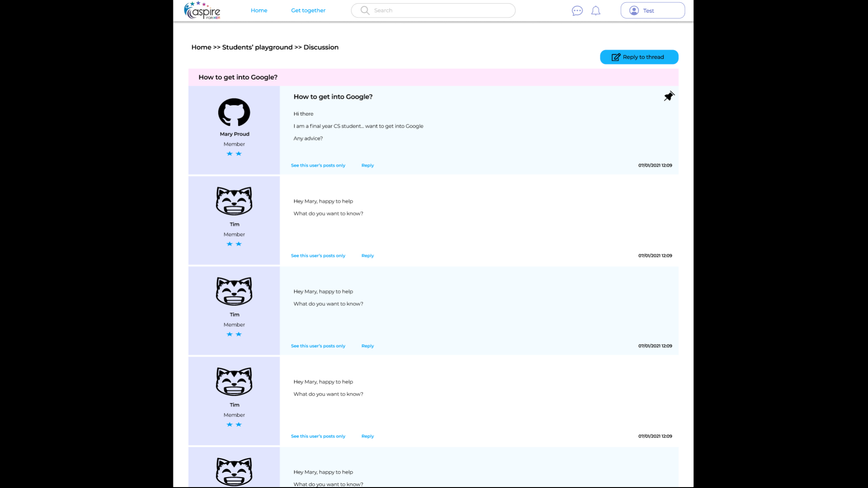The image size is (868, 488).
Task: Click Tim's cat avatar in first reply
Action: click(x=234, y=201)
